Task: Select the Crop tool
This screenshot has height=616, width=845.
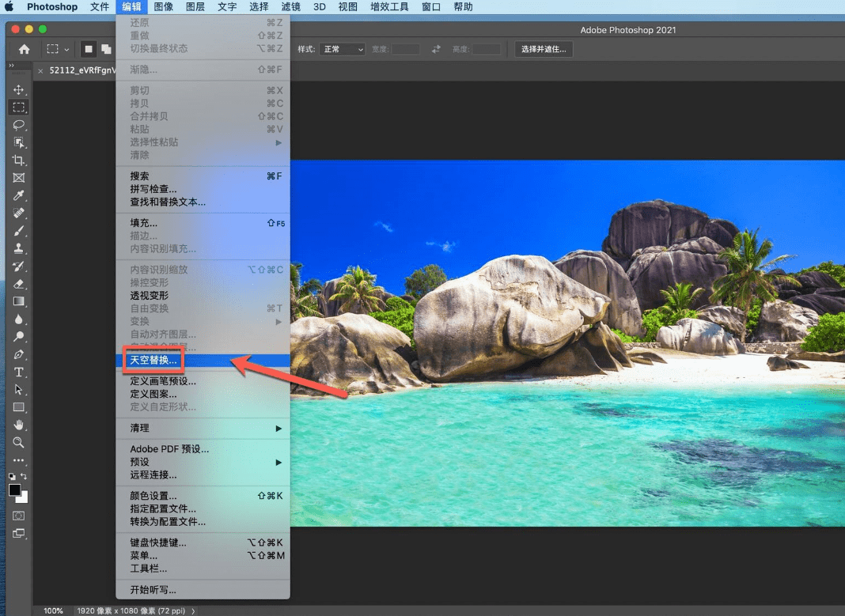Action: pos(18,160)
